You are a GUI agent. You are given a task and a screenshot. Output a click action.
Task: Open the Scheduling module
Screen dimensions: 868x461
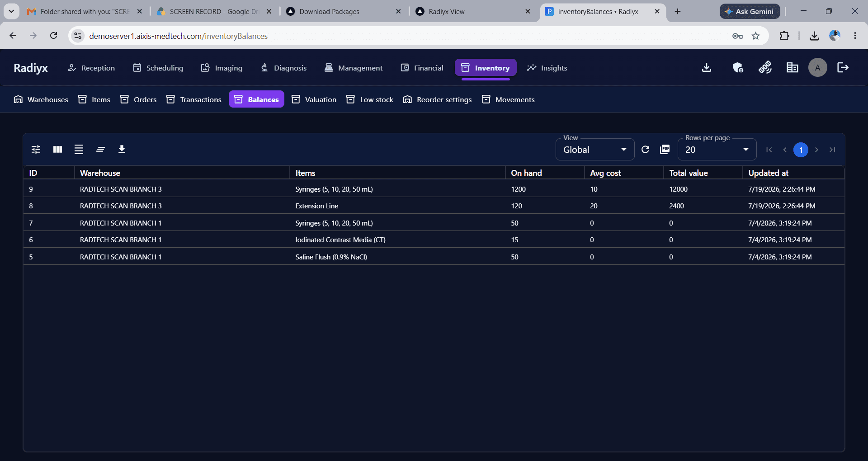tap(158, 68)
